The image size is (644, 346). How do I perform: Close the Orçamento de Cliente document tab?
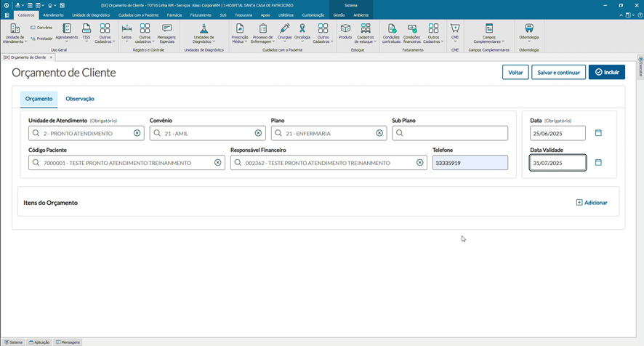point(51,57)
